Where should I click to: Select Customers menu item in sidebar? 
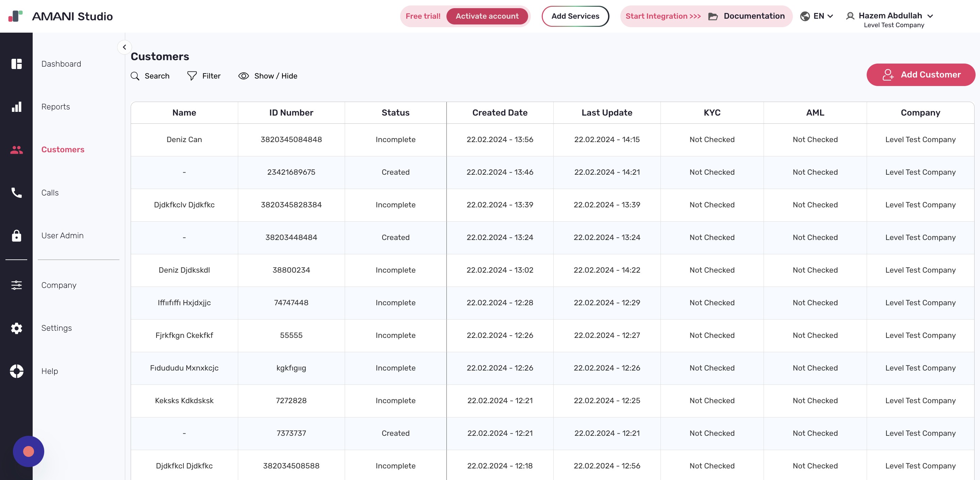(x=63, y=149)
